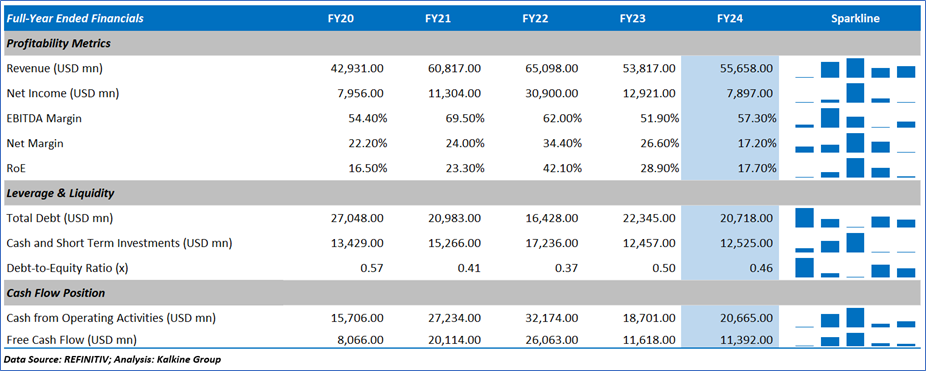Select the Free Cash Flow sparkline

(855, 340)
